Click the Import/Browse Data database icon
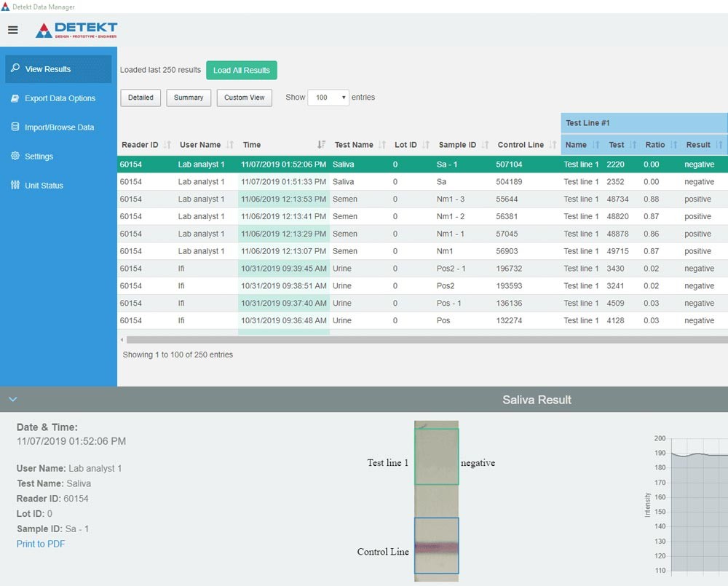The height and width of the screenshot is (586, 728). (15, 127)
